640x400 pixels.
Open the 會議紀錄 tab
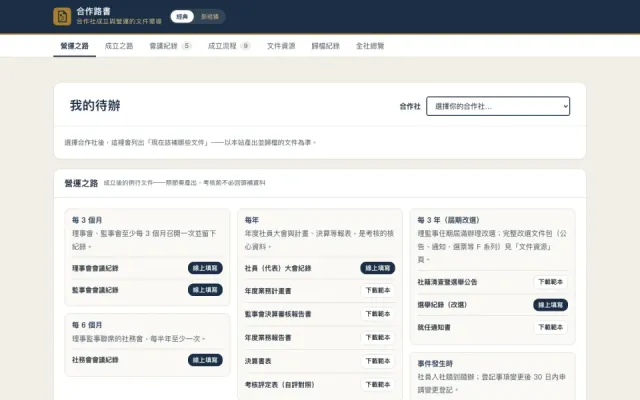pyautogui.click(x=170, y=46)
